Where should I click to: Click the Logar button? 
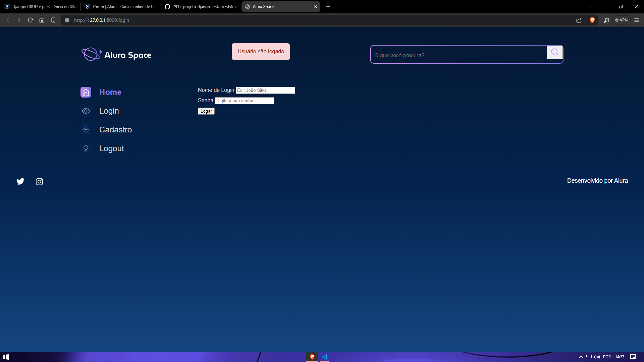pos(206,111)
